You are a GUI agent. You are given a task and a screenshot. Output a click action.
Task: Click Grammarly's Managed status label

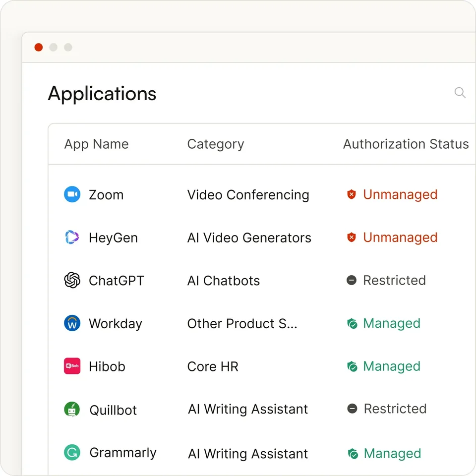392,454
